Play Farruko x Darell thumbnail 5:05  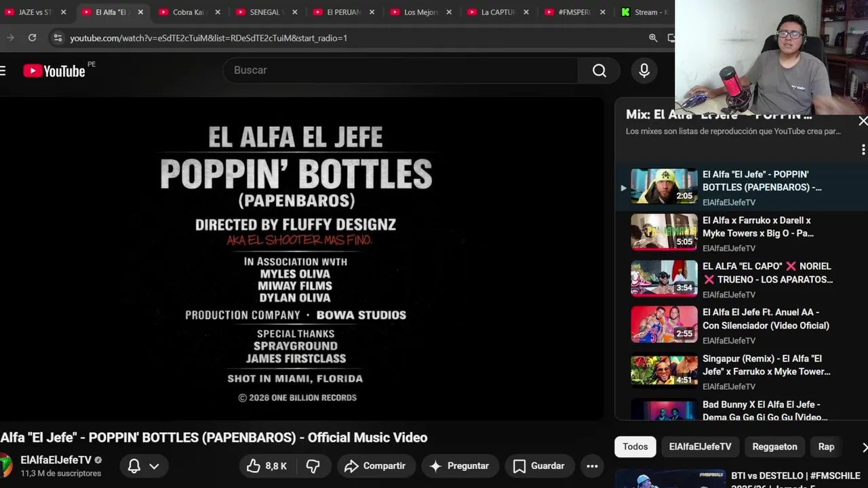(x=664, y=232)
